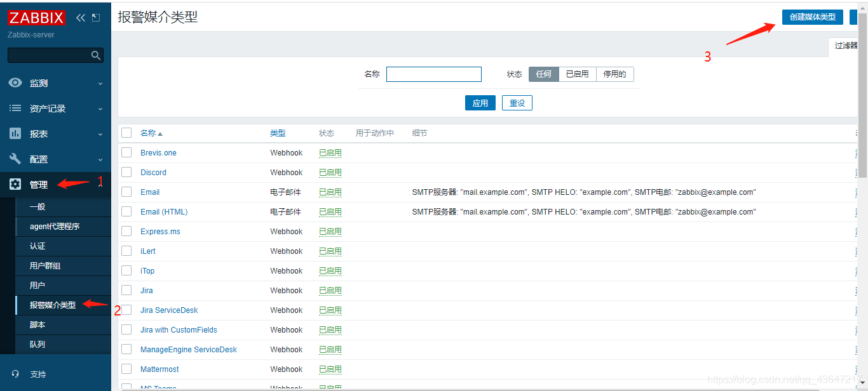Viewport: 868px width, 391px height.
Task: Click the 资产记录 list icon
Action: click(x=15, y=109)
